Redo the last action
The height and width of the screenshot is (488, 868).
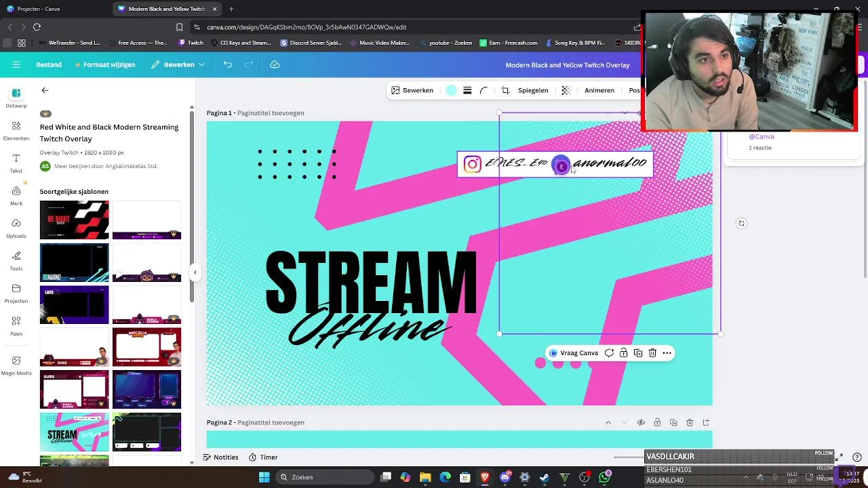(x=249, y=64)
